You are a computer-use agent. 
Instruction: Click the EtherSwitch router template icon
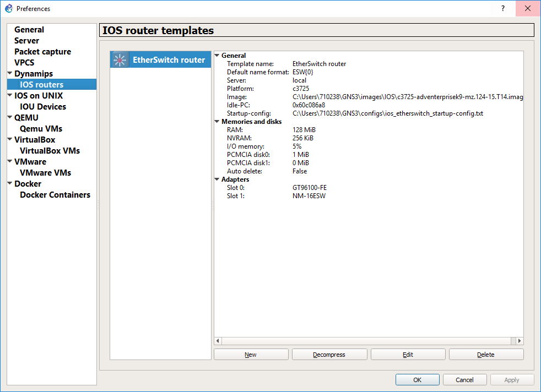click(120, 60)
